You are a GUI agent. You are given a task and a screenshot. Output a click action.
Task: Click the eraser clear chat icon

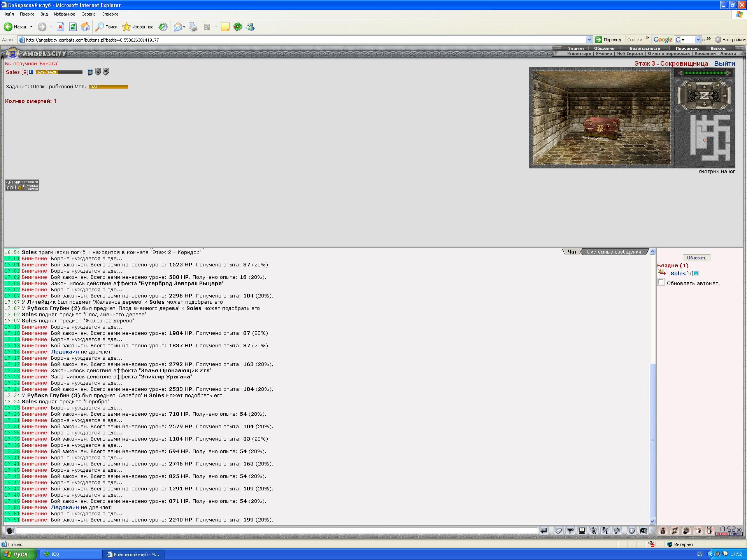pyautogui.click(x=559, y=530)
